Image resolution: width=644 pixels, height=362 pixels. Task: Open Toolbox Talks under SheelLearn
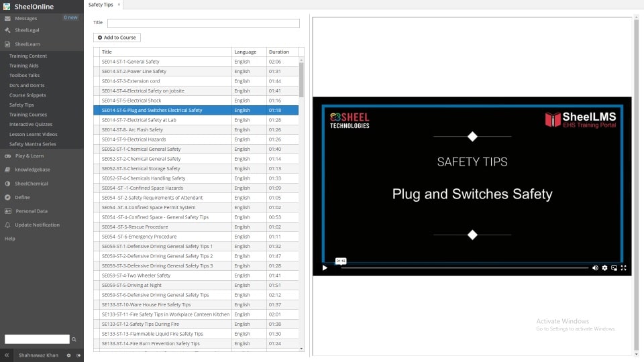point(24,76)
